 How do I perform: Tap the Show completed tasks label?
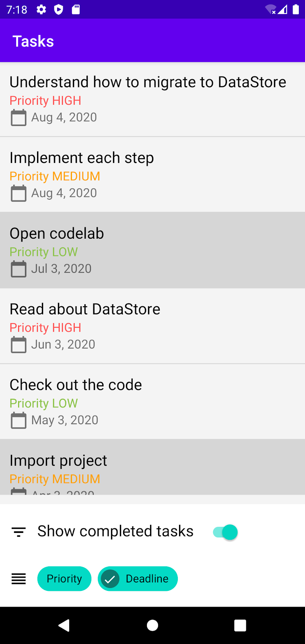click(x=115, y=531)
